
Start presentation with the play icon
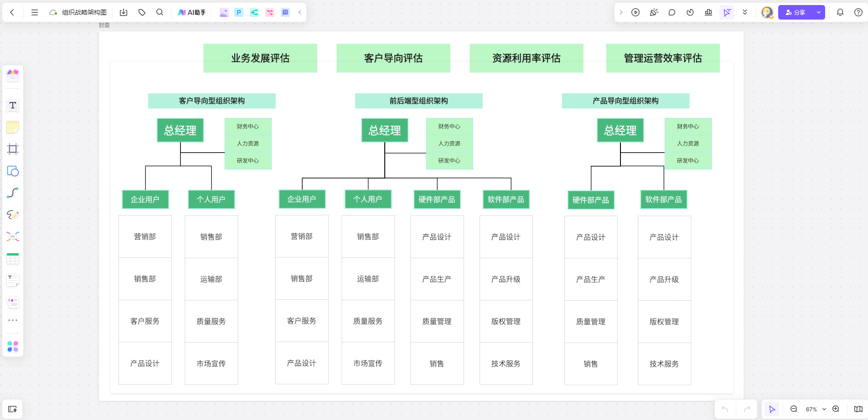pyautogui.click(x=635, y=12)
